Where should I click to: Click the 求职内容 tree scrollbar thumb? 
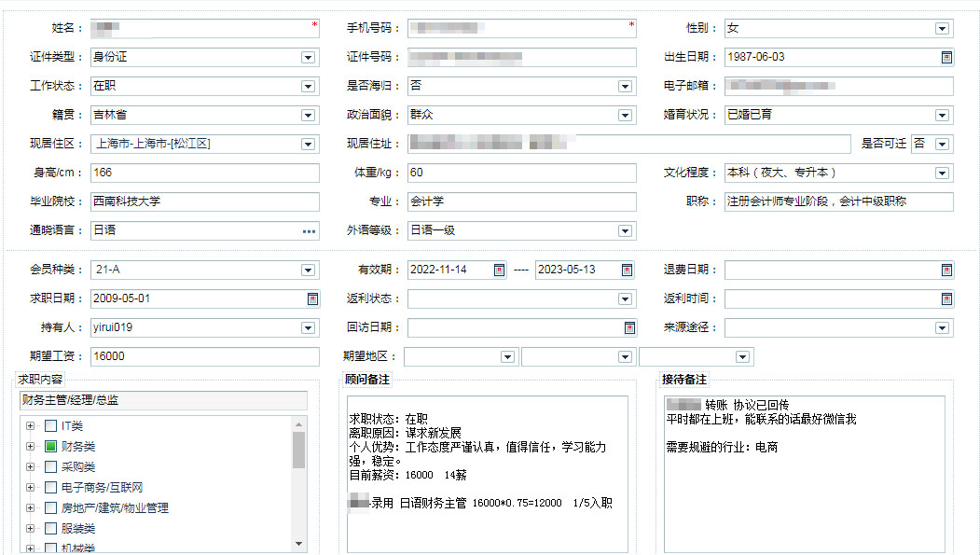298,450
